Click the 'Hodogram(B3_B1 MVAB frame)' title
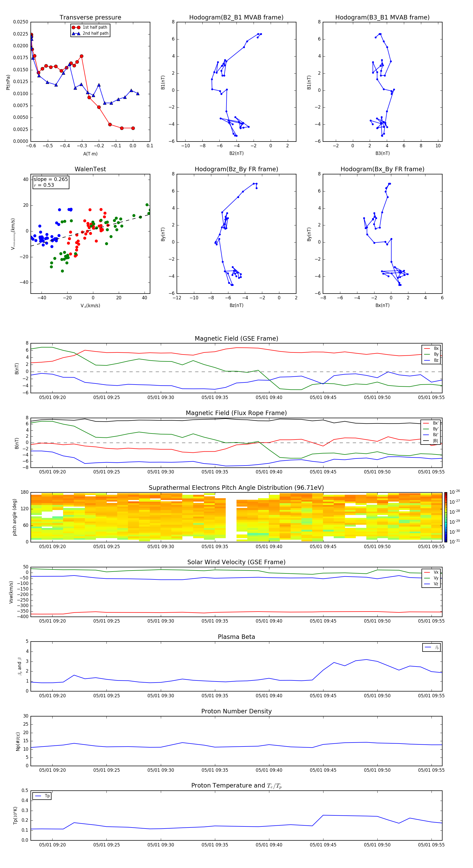The height and width of the screenshot is (868, 473). pos(382,18)
